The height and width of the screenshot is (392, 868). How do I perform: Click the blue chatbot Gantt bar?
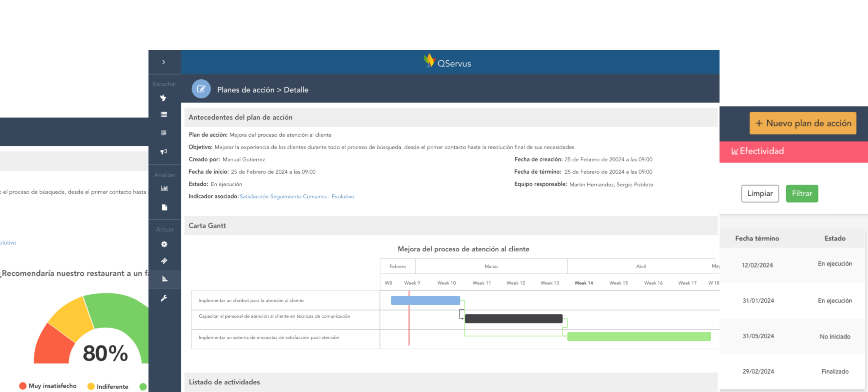[425, 300]
